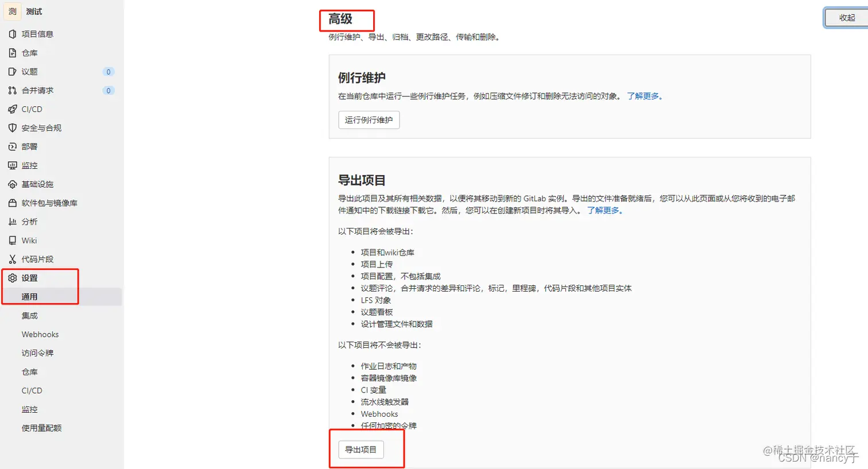868x469 pixels.
Task: Open the 软件包与镜像库 packages icon
Action: 13,203
